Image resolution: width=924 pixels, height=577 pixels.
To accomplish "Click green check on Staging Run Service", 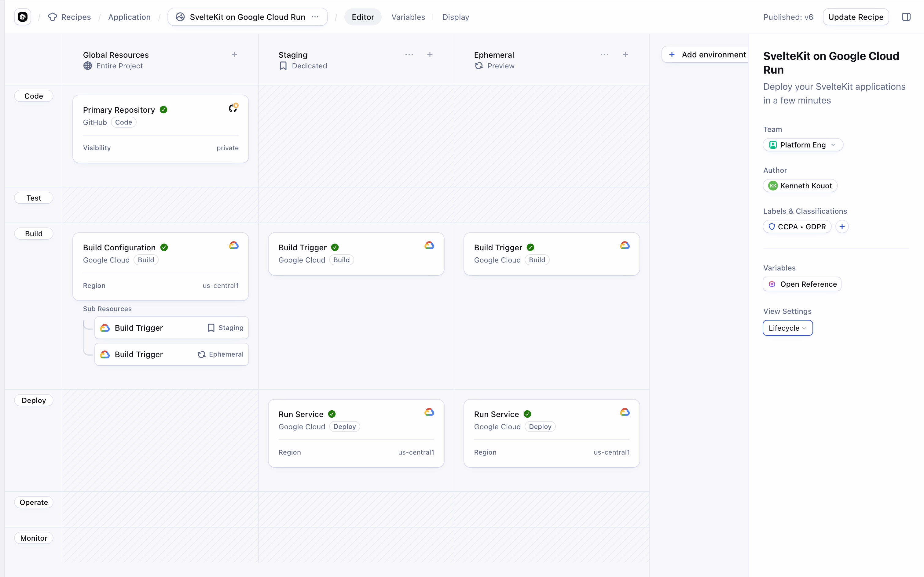I will click(x=332, y=414).
